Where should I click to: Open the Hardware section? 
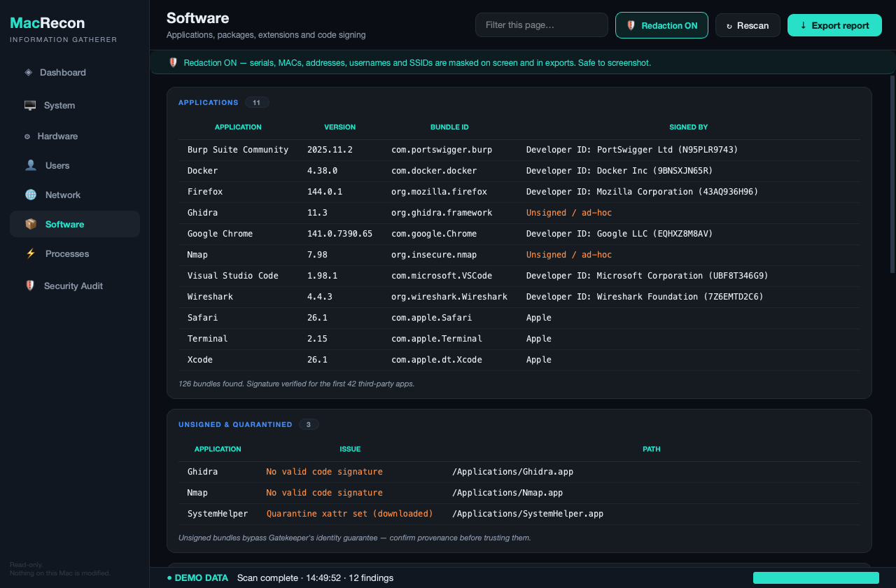75,136
